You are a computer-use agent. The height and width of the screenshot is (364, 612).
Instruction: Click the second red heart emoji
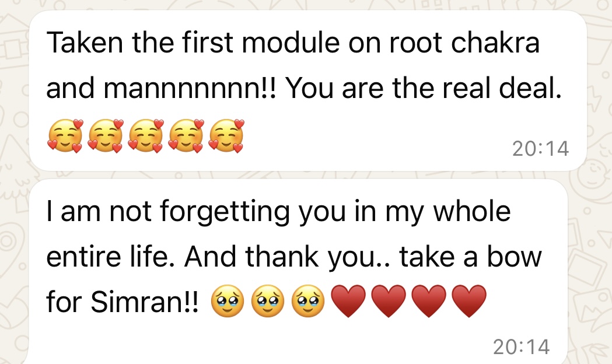point(388,303)
